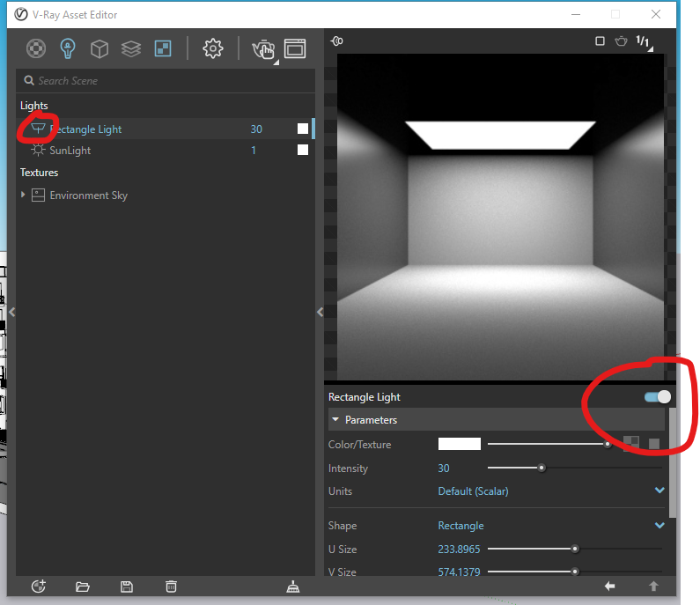Image resolution: width=700 pixels, height=605 pixels.
Task: Toggle SunLight enabled box in list
Action: (x=303, y=151)
